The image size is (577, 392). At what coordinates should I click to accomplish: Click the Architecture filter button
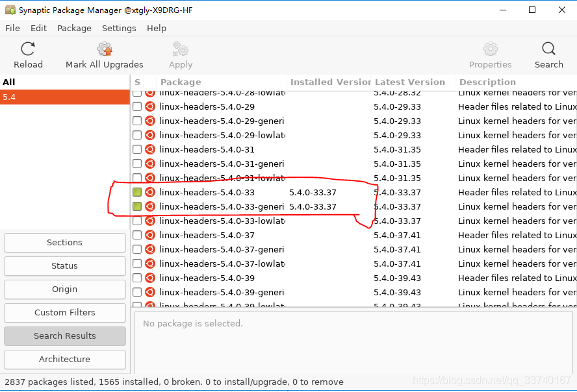coord(65,360)
